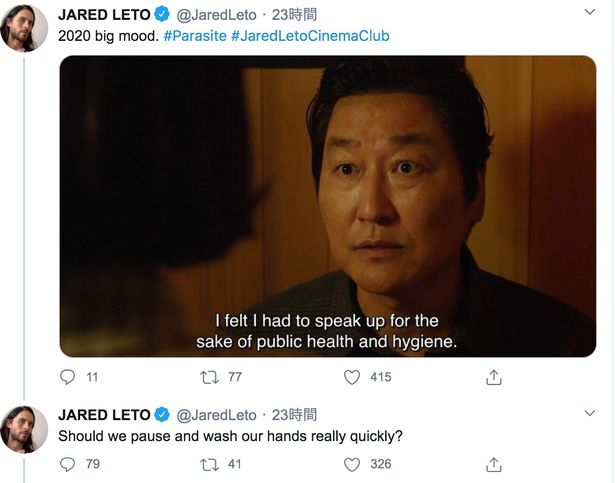Share the wash our hands tweet
This screenshot has height=483, width=615.
[494, 465]
